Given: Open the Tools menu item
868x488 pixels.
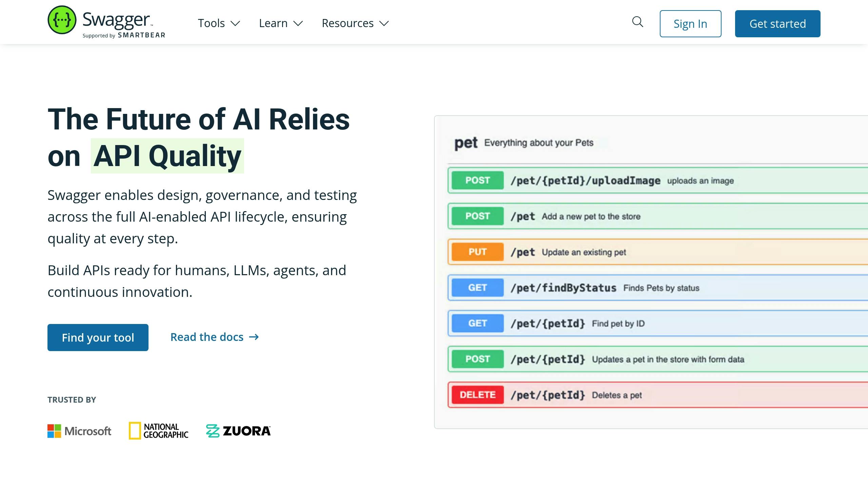Looking at the screenshot, I should (211, 23).
